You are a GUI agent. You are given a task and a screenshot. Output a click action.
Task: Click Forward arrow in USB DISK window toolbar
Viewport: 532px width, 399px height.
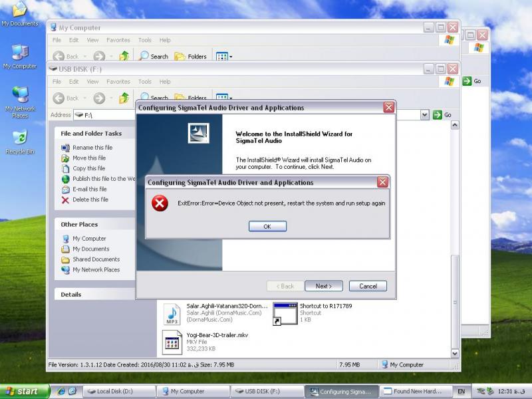tap(99, 98)
